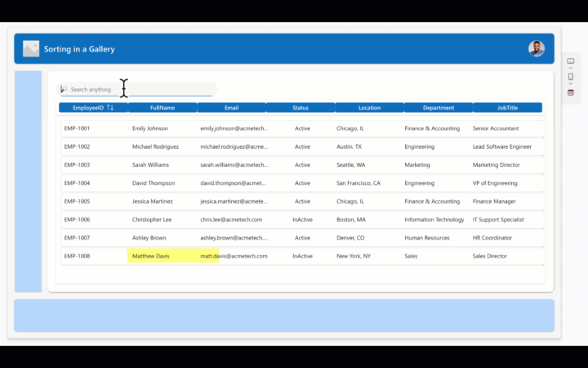588x368 pixels.
Task: Click Austin, TX location cell
Action: (349, 146)
